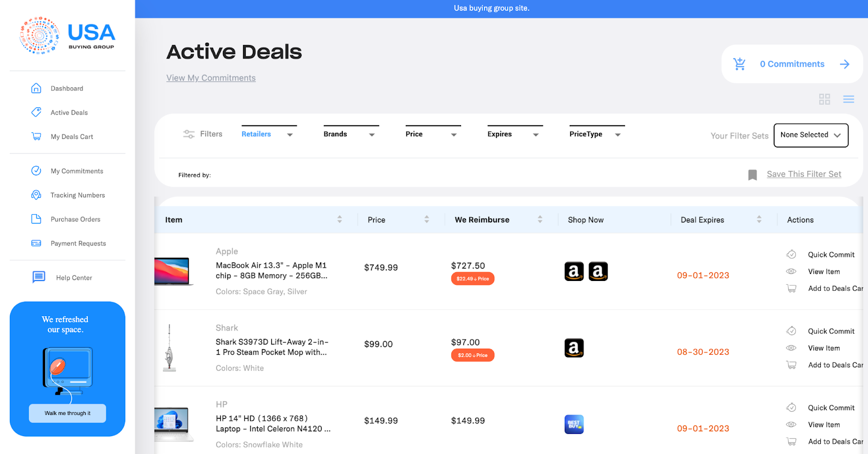This screenshot has width=868, height=454.
Task: Click the arrow next to 0 Commitments
Action: pos(845,64)
